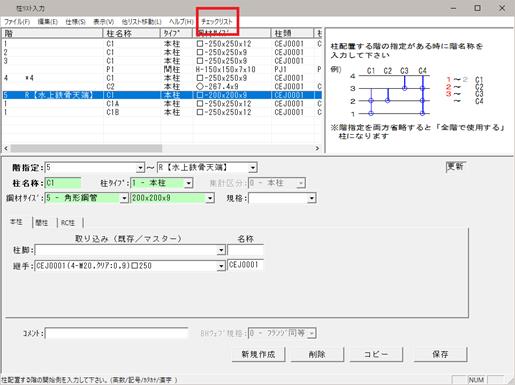Expand the 継手 CEJ0001 dropdown
Screen dimensions: 515x385
pyautogui.click(x=221, y=266)
